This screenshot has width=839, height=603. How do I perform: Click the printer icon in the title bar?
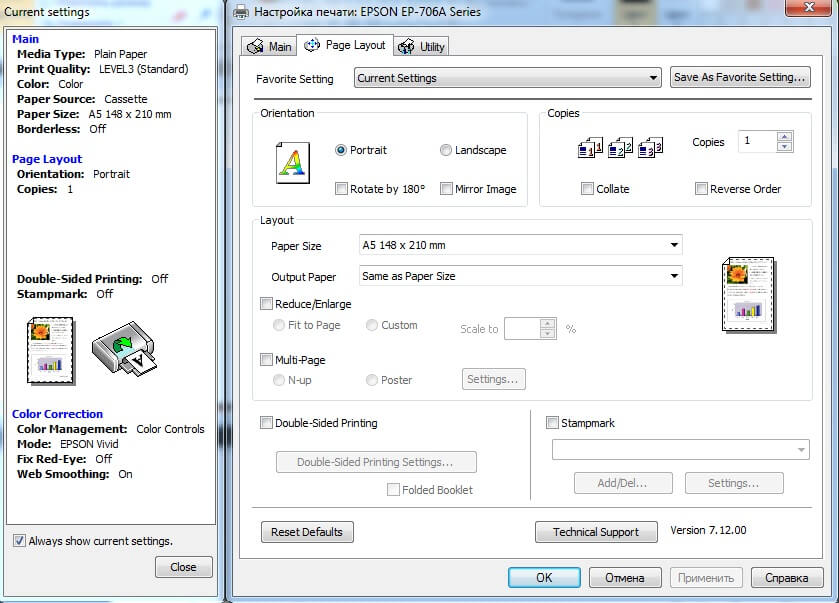(241, 12)
